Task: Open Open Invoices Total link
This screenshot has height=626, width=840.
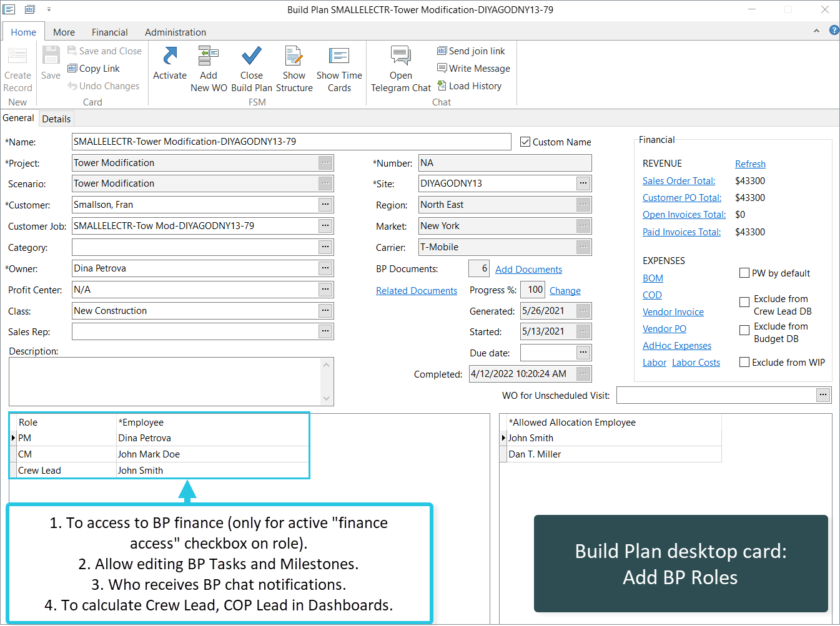Action: pyautogui.click(x=684, y=215)
